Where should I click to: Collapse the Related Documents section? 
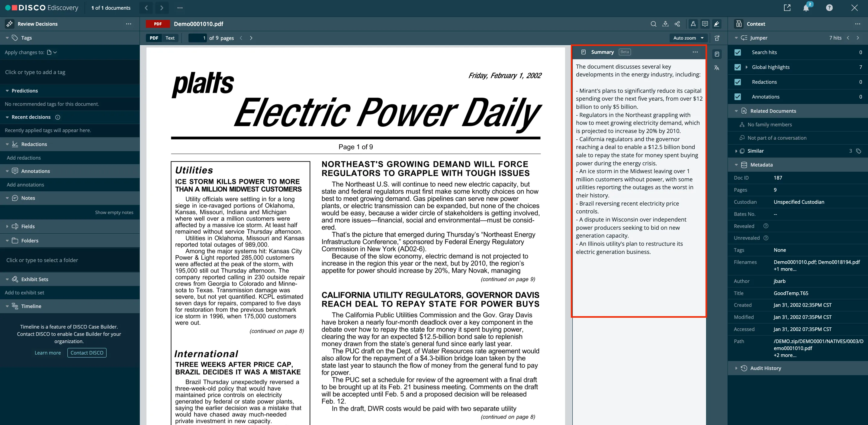point(736,111)
